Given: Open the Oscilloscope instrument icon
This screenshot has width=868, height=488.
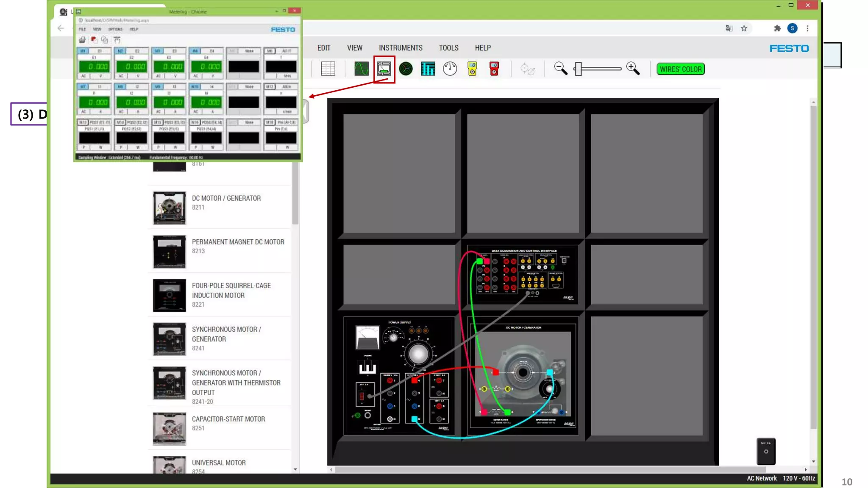Looking at the screenshot, I should [361, 69].
